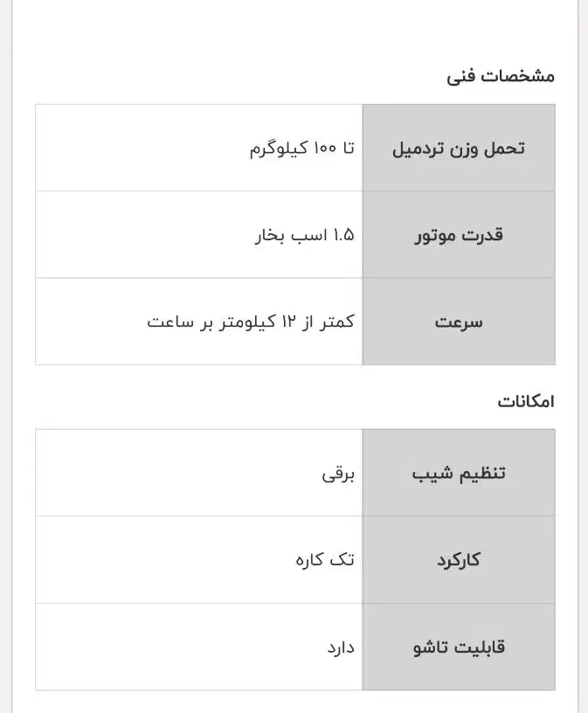The image size is (588, 713).
Task: Click the word کیلومتر in speed value
Action: click(246, 322)
